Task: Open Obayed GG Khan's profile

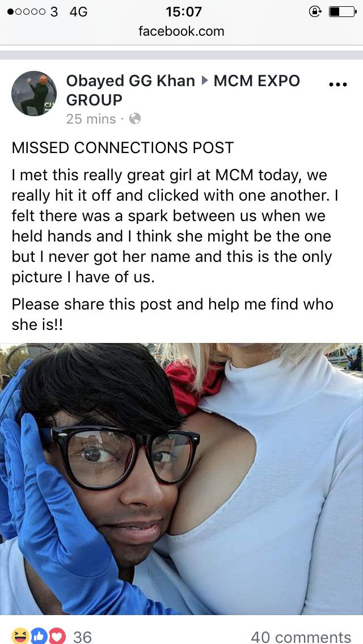Action: click(130, 81)
